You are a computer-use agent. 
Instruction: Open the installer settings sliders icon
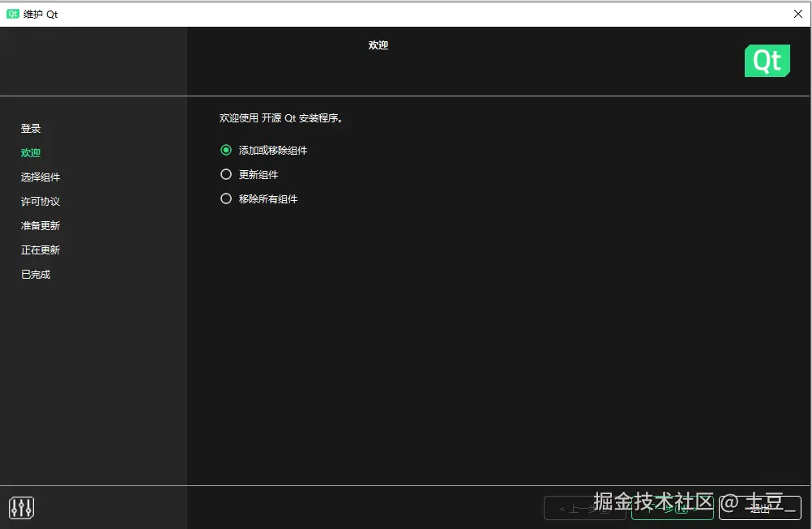pyautogui.click(x=21, y=507)
